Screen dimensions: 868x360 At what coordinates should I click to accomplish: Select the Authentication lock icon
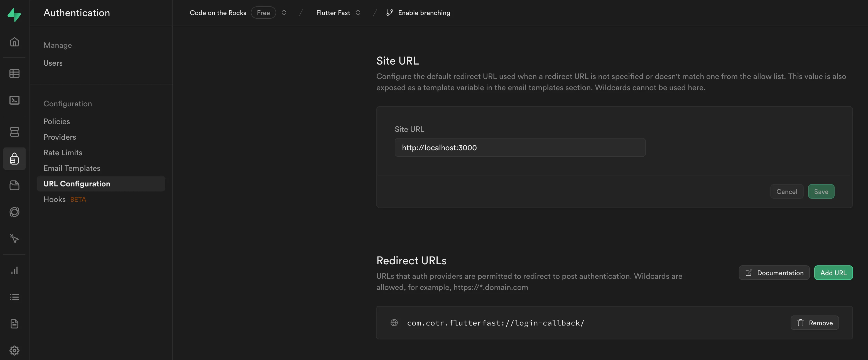tap(14, 158)
